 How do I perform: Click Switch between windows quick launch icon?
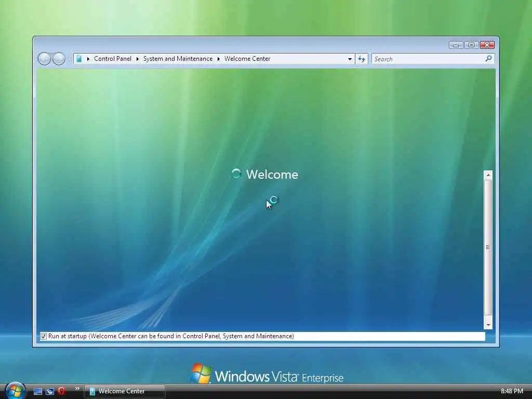pos(50,391)
